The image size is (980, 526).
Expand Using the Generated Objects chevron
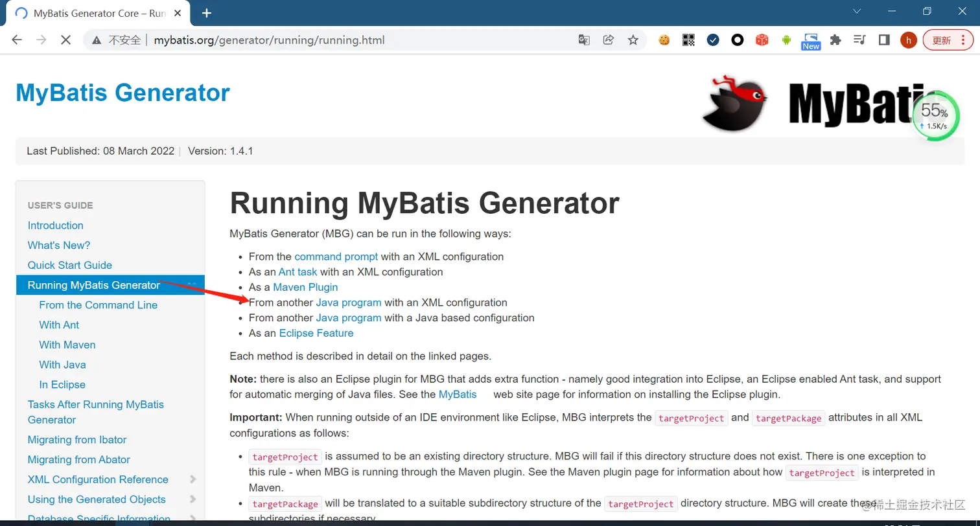(x=192, y=499)
